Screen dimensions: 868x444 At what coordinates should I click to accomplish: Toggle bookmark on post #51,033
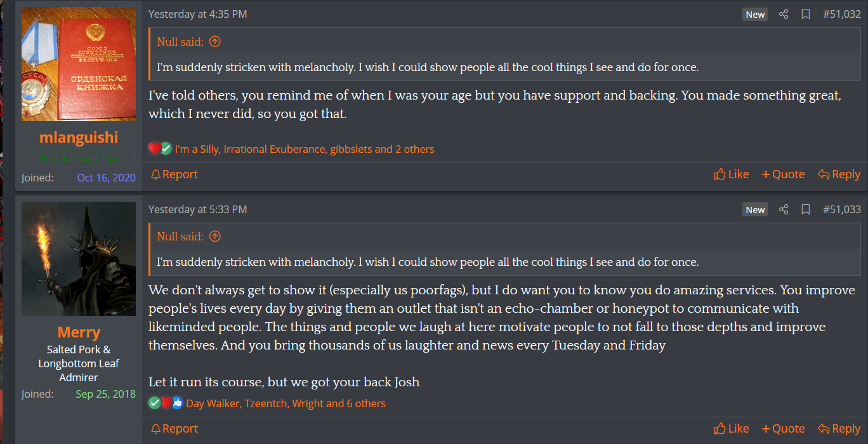pyautogui.click(x=806, y=209)
